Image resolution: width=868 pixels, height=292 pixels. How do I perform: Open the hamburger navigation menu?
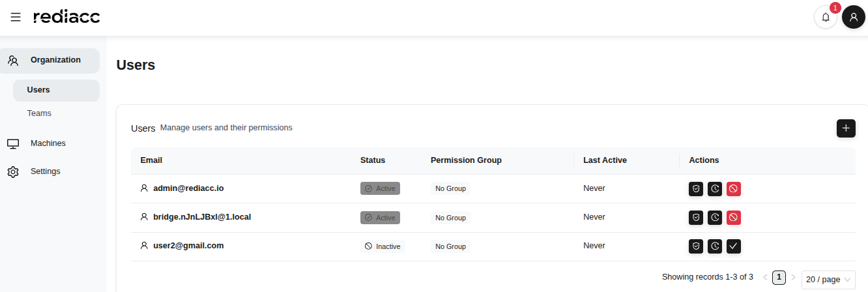[x=16, y=17]
